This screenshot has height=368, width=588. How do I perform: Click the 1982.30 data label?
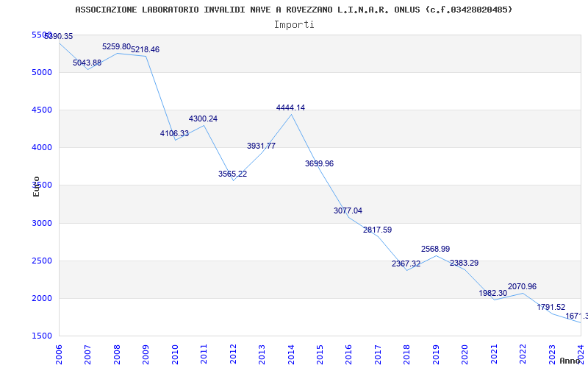[492, 293]
